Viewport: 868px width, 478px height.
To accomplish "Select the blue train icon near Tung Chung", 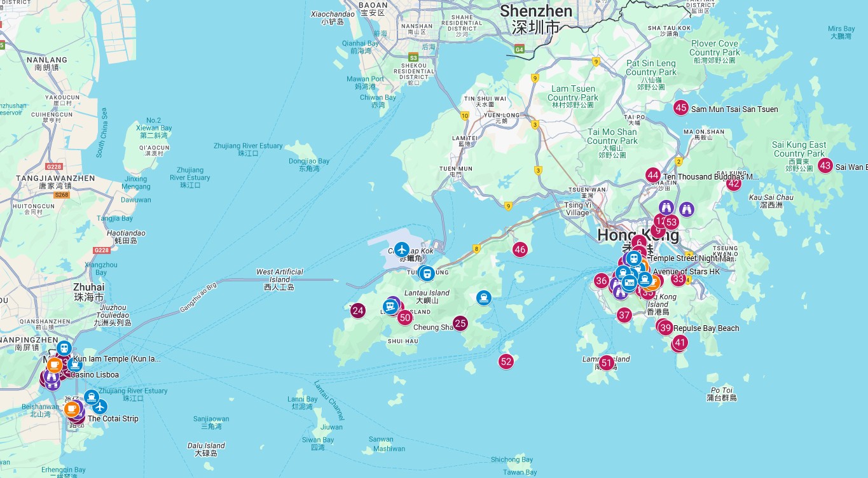I will coord(426,274).
